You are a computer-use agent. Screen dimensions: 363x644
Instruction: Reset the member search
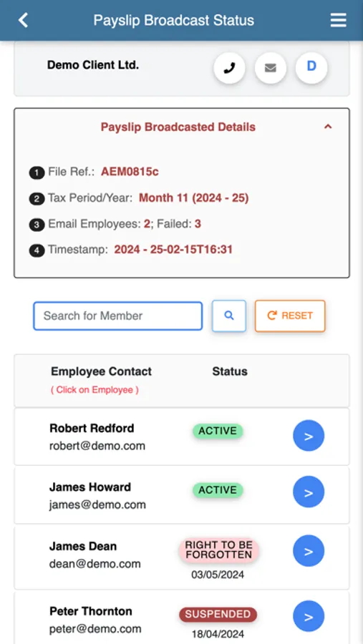[x=290, y=316]
